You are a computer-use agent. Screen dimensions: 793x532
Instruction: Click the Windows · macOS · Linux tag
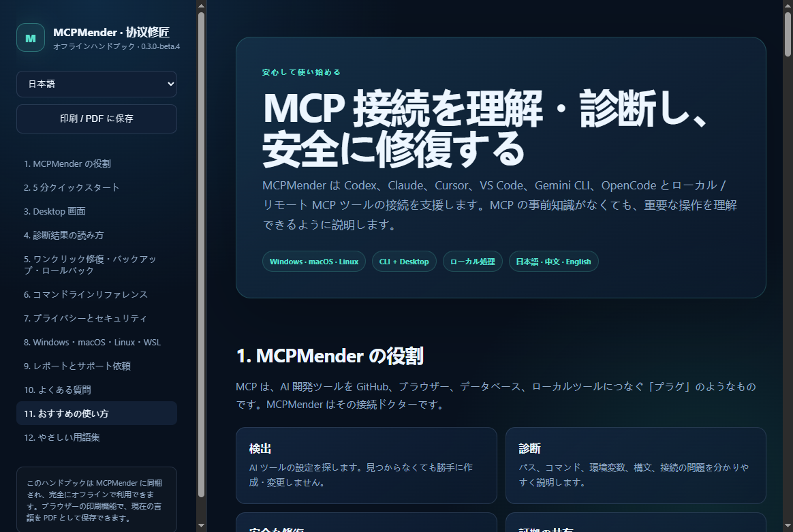pos(313,262)
